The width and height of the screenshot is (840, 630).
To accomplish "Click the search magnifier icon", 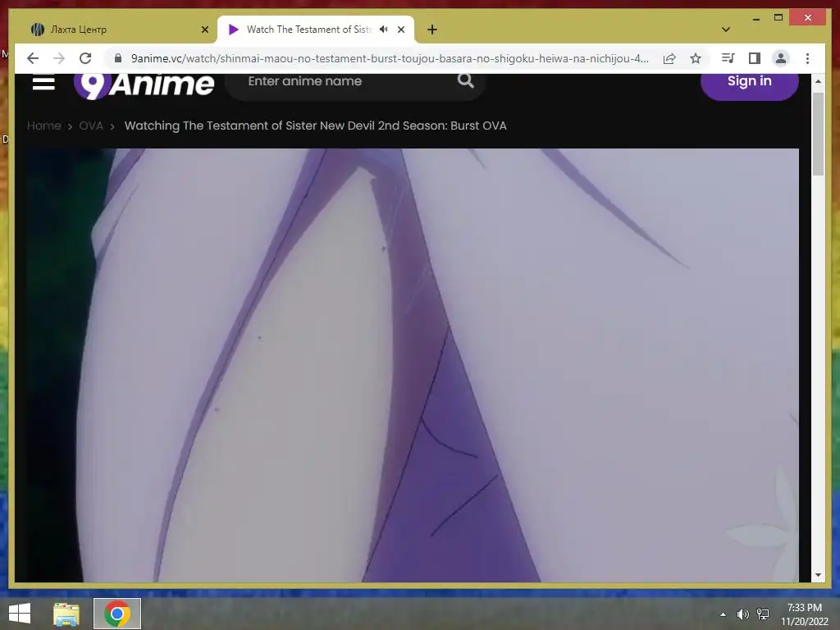I will (466, 81).
